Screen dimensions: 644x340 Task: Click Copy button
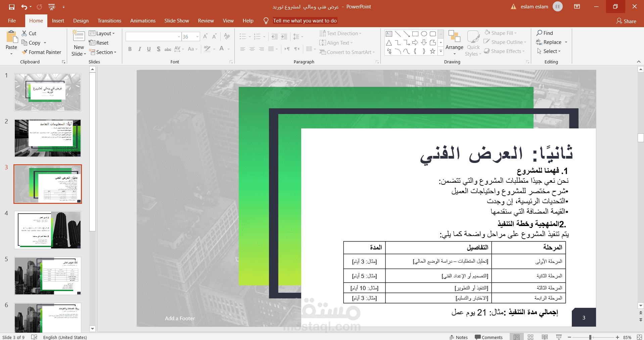(31, 43)
